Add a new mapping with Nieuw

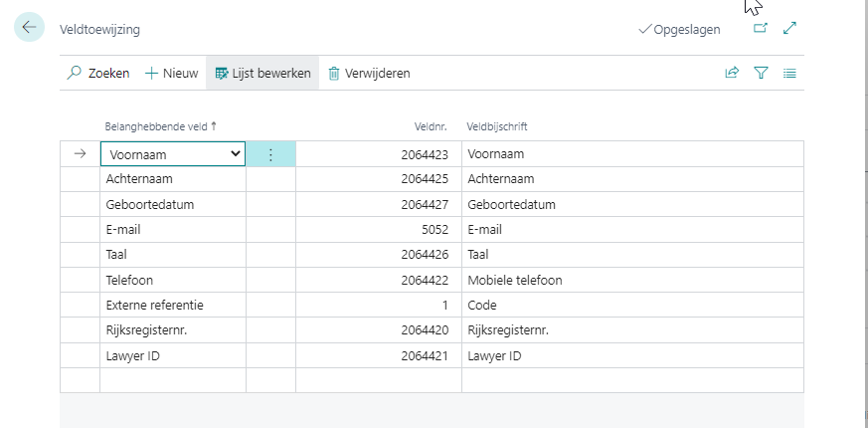[172, 74]
